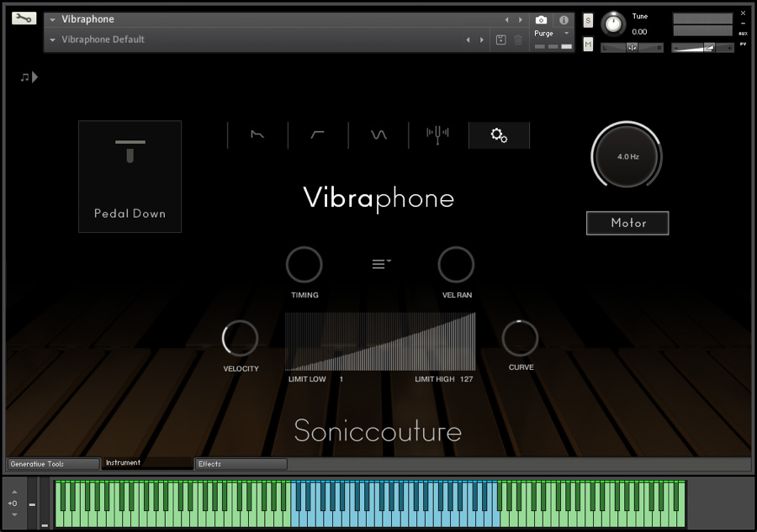757x532 pixels.
Task: Open the list menu between Timing and Vel Ran
Action: [x=381, y=263]
